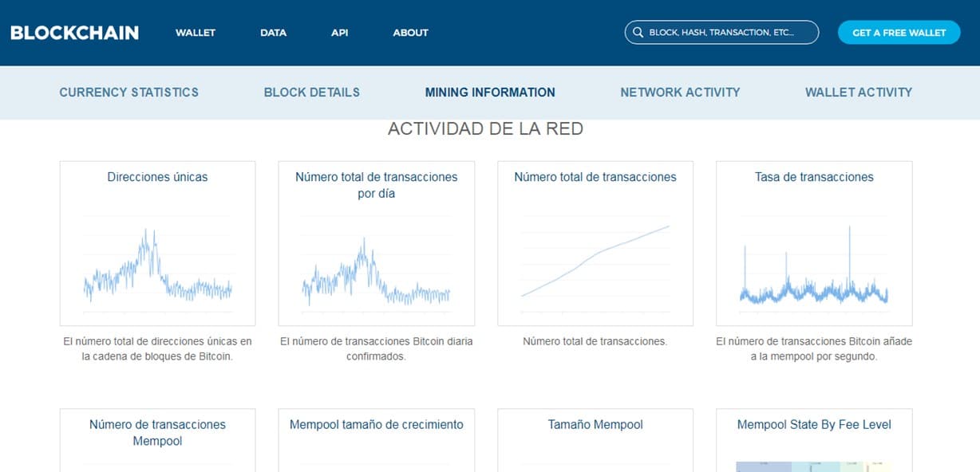Switch to Network Activity tab

pos(680,92)
